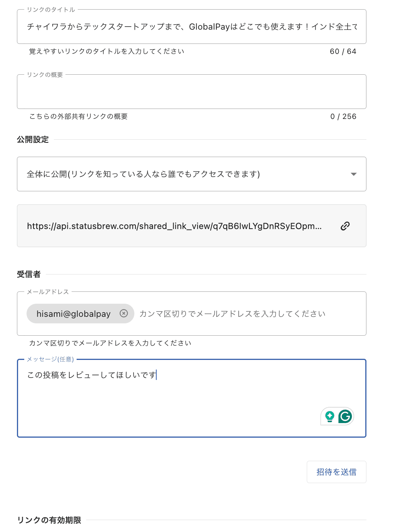
Task: Click the リンクの有効期限 section heading
Action: (49, 520)
